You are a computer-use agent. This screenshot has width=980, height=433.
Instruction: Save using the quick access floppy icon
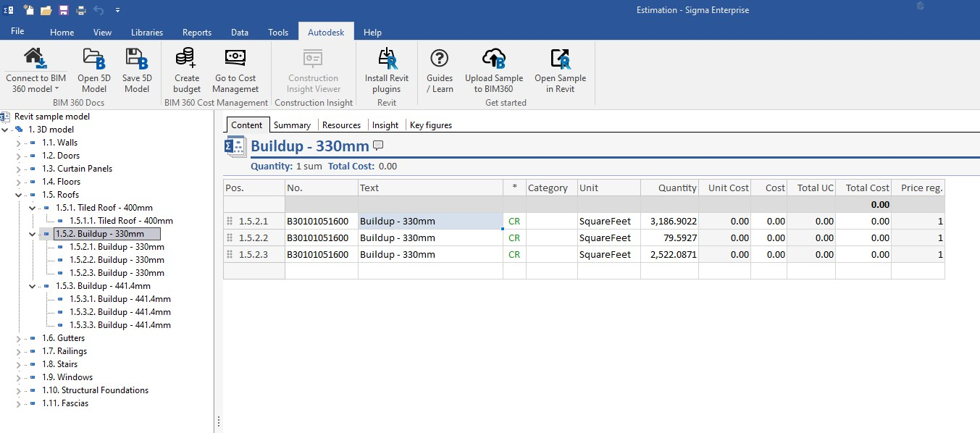pyautogui.click(x=63, y=10)
